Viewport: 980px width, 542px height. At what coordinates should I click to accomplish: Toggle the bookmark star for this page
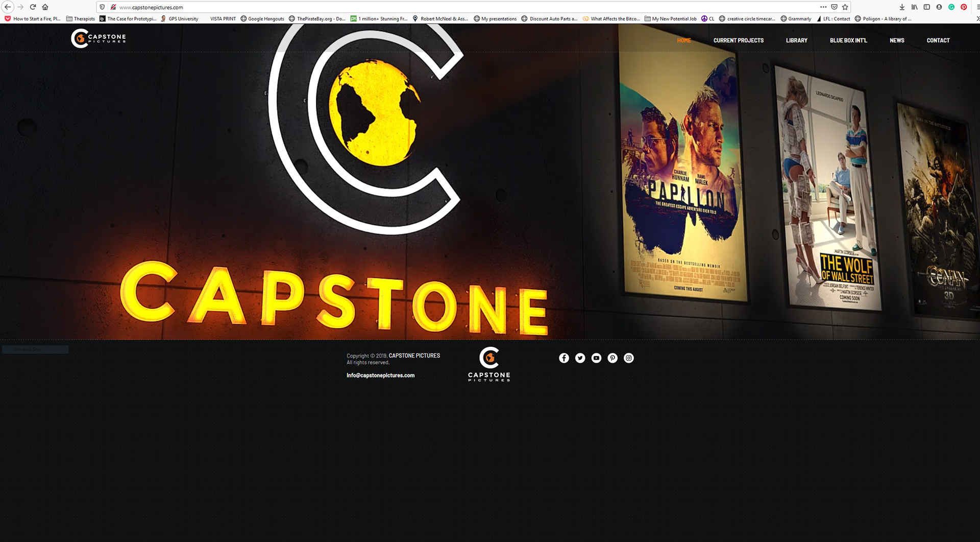pos(845,7)
